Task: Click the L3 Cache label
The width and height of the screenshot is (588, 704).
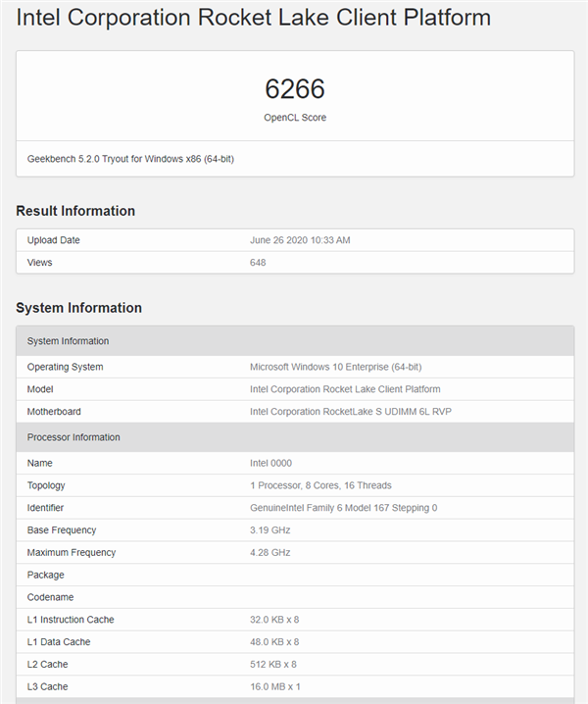Action: (47, 687)
